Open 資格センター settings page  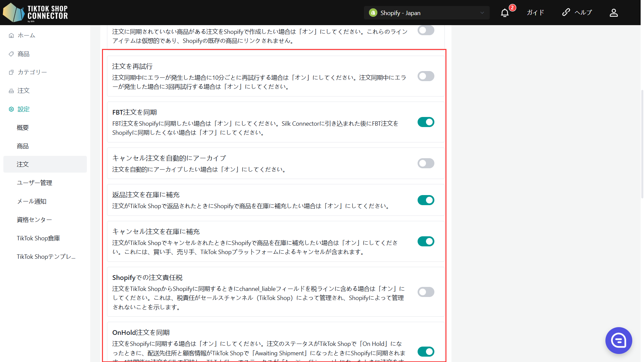click(x=34, y=220)
